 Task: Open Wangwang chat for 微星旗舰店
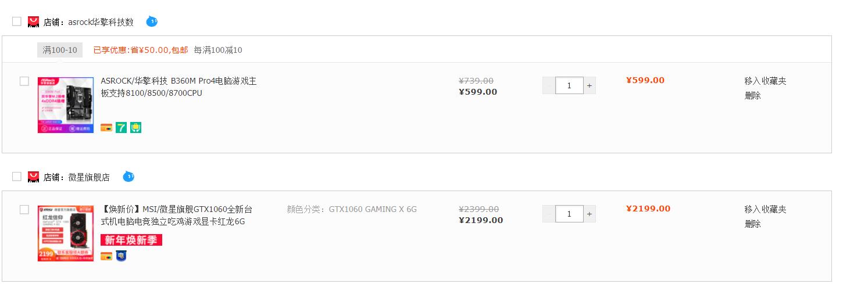(128, 176)
